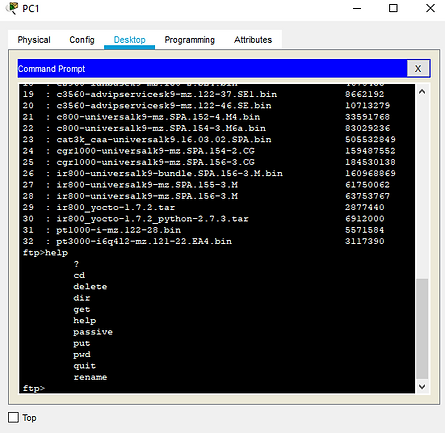Go to the Attributes tab
Viewport: 445px width, 433px height.
pyautogui.click(x=253, y=40)
